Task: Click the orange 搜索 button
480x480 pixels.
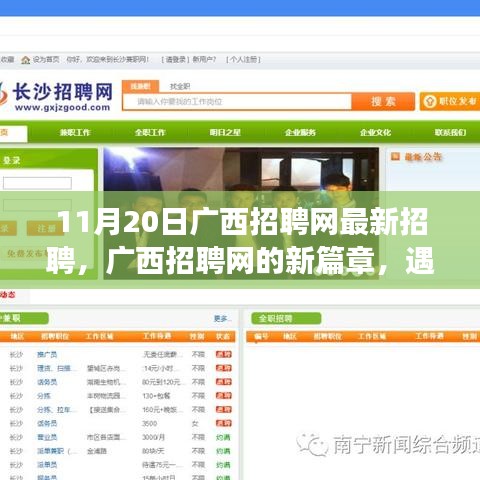Action: [383, 101]
